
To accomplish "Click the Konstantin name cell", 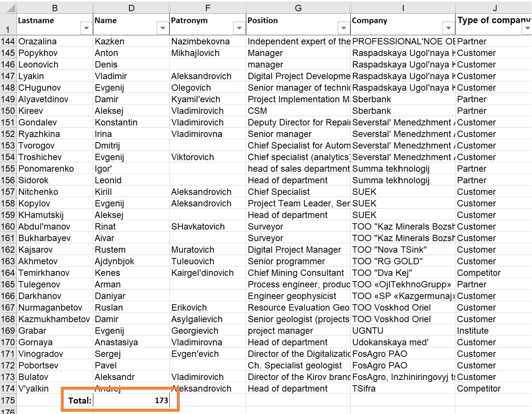I will pyautogui.click(x=131, y=122).
